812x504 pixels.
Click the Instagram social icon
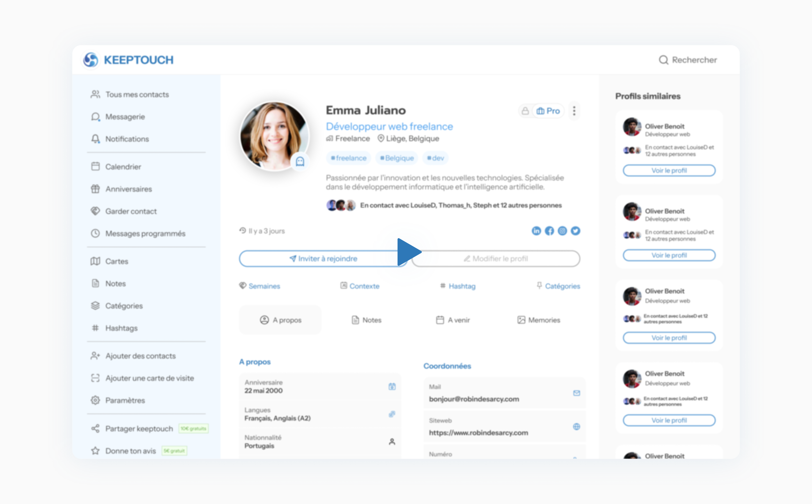coord(562,231)
